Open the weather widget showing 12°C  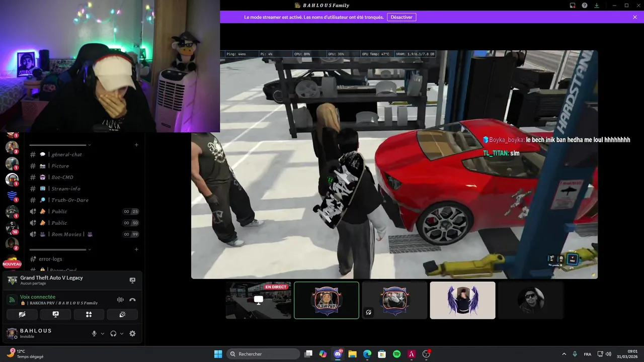pyautogui.click(x=25, y=354)
